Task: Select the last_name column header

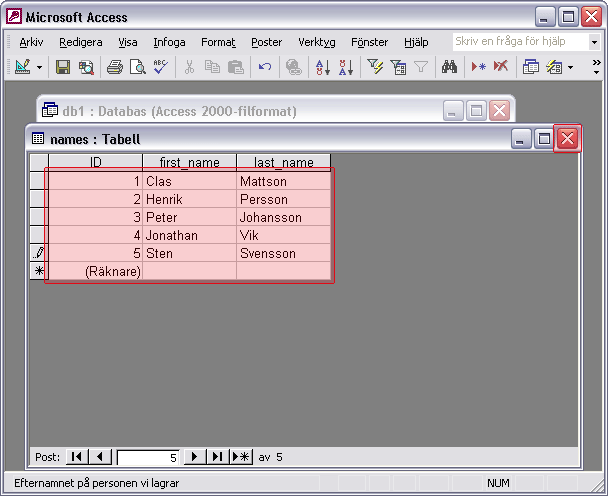Action: point(283,162)
